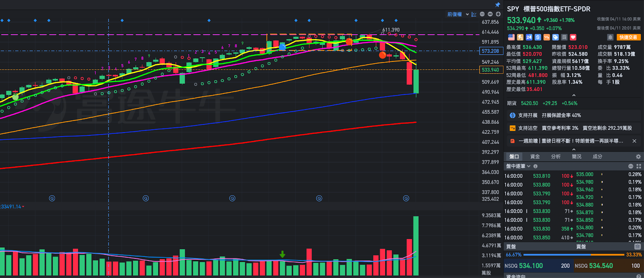
Task: Open the 前復權 adjustment dropdown
Action: tap(458, 14)
